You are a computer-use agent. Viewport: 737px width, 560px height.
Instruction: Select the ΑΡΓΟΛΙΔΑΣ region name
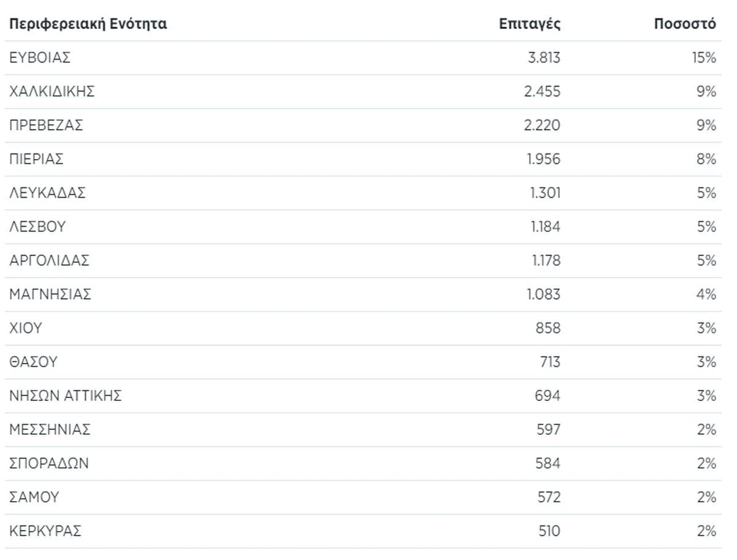pos(49,261)
